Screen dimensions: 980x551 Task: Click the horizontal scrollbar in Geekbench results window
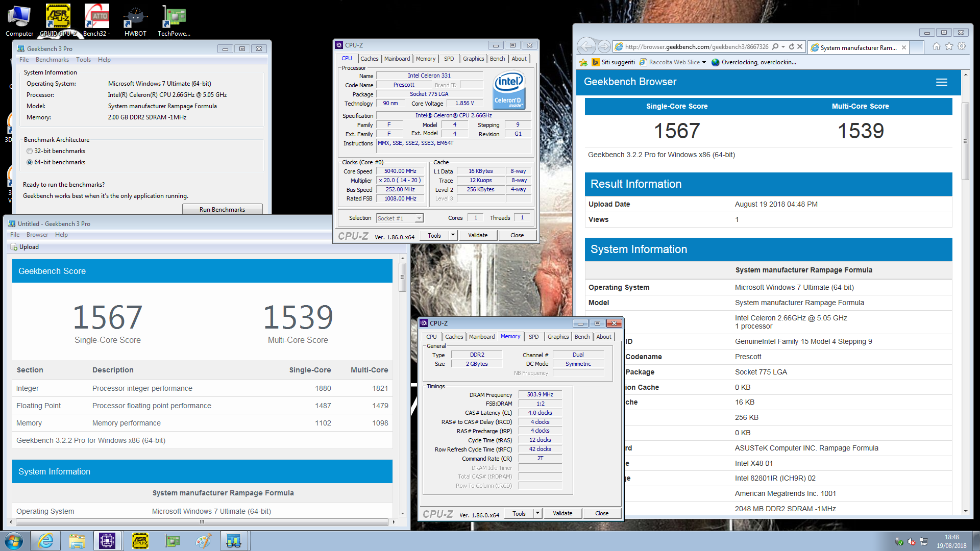click(x=202, y=522)
